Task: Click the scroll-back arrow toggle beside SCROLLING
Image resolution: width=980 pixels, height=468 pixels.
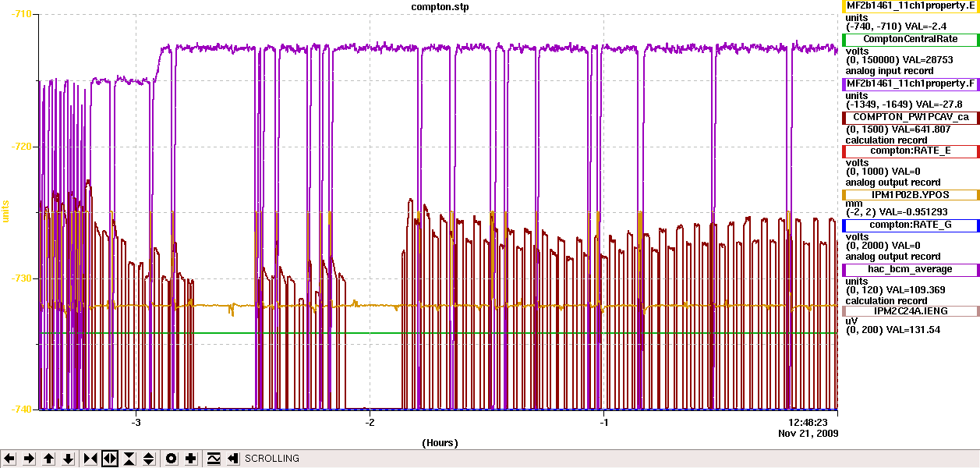Action: coord(233,459)
